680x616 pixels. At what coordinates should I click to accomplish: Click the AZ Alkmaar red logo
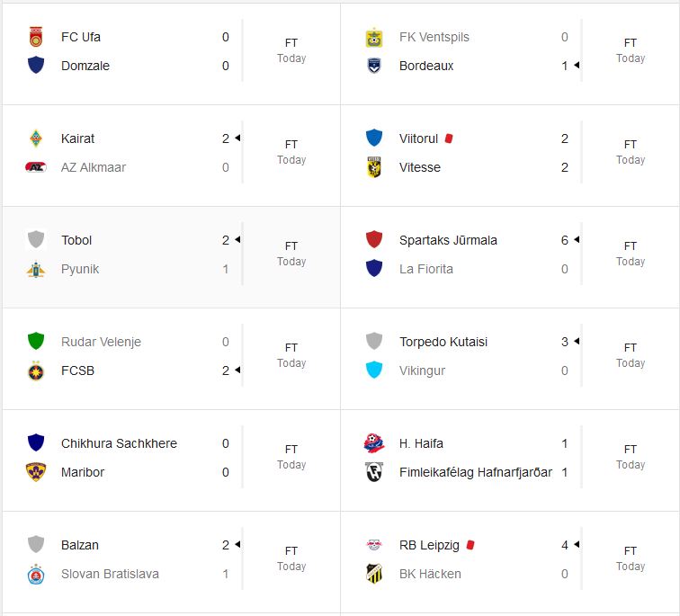tap(36, 167)
